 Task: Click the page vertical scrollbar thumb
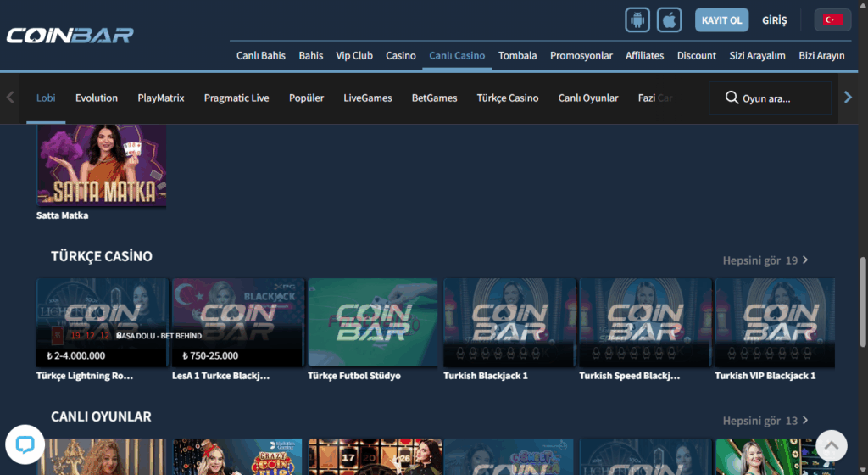862,302
